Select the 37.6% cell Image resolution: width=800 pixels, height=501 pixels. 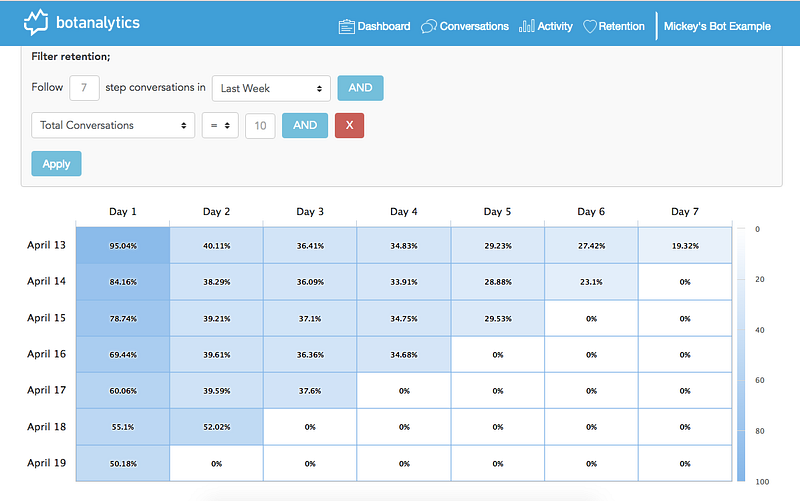(310, 391)
